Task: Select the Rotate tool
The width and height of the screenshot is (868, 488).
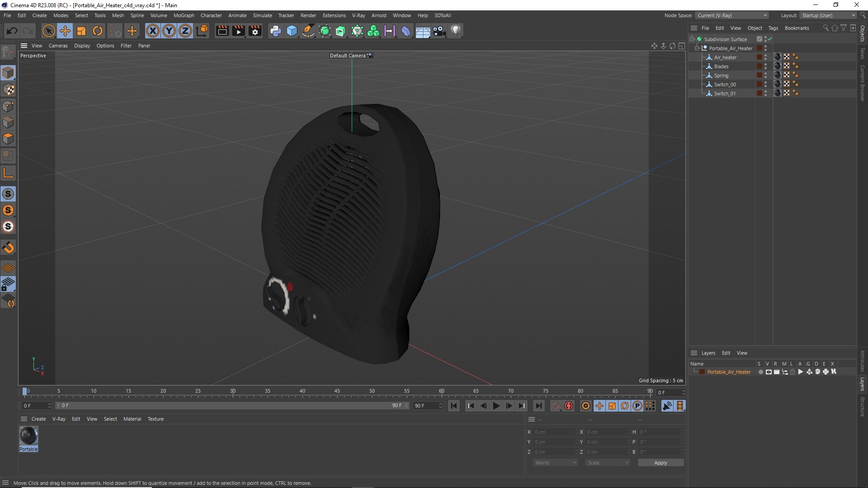Action: coord(98,31)
